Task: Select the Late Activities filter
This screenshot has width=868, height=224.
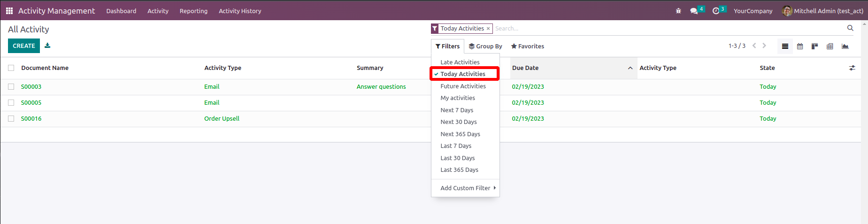Action: [x=460, y=62]
